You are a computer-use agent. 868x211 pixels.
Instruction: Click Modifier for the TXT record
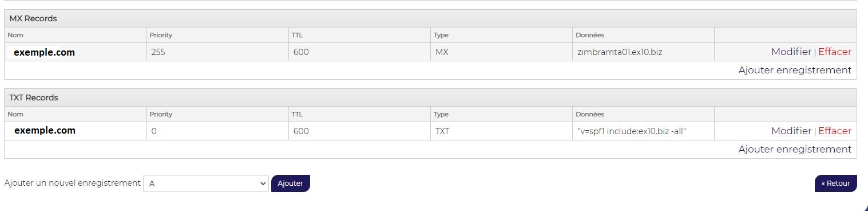click(x=791, y=131)
